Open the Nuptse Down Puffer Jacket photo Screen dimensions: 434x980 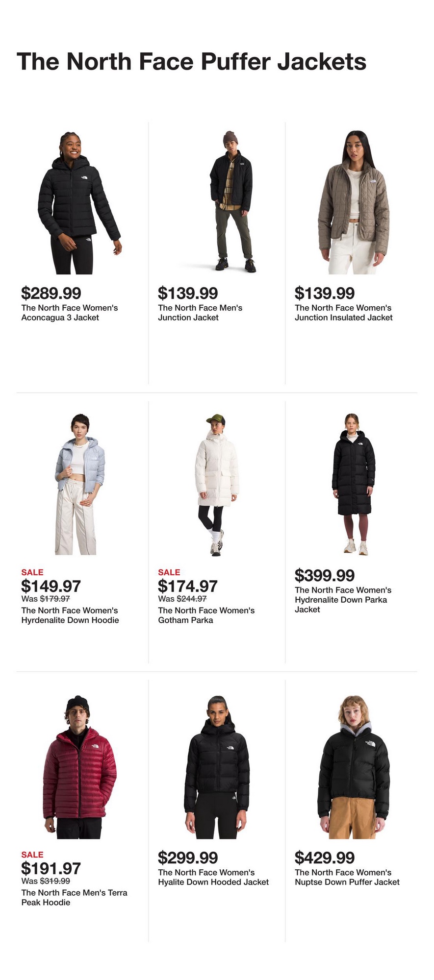click(354, 767)
